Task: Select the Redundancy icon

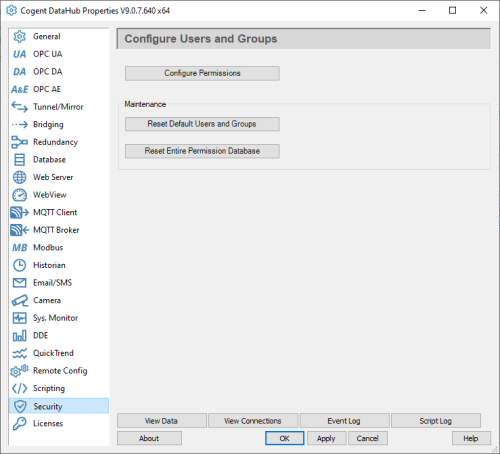Action: (19, 142)
